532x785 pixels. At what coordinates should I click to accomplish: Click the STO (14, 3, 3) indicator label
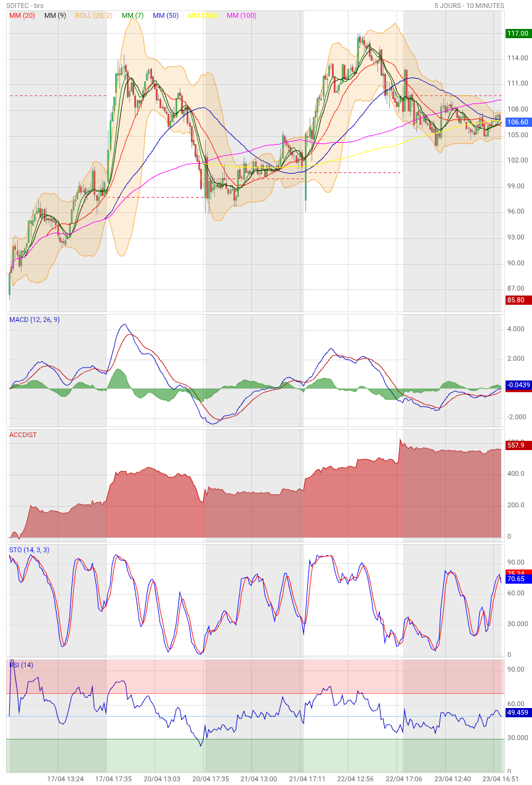[30, 550]
